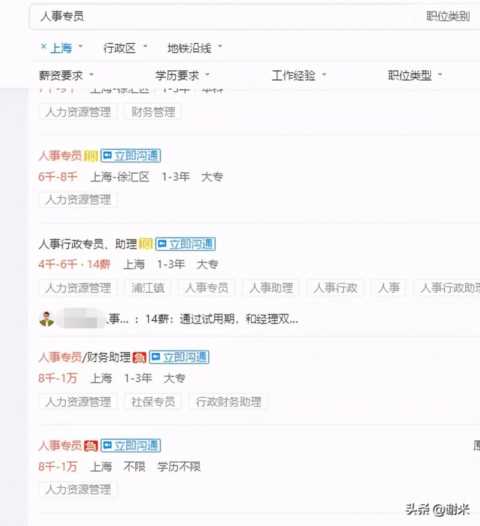Expand the 行政区 dropdown
This screenshot has height=526, width=480.
click(x=125, y=48)
